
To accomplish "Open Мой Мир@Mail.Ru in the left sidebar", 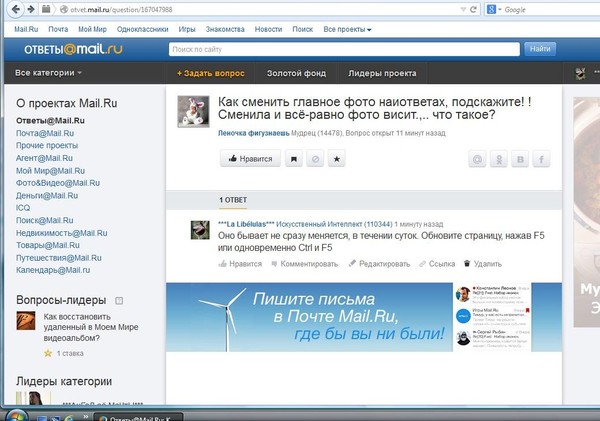I will (50, 171).
